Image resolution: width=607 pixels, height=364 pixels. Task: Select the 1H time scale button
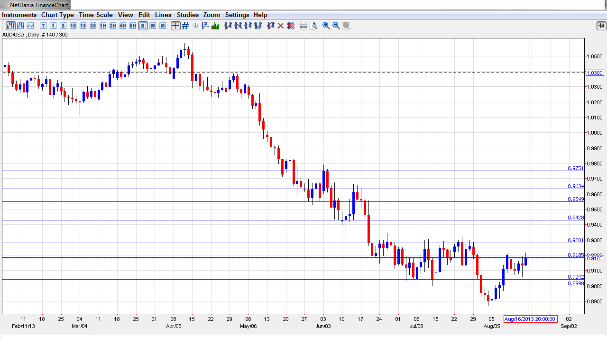(103, 26)
